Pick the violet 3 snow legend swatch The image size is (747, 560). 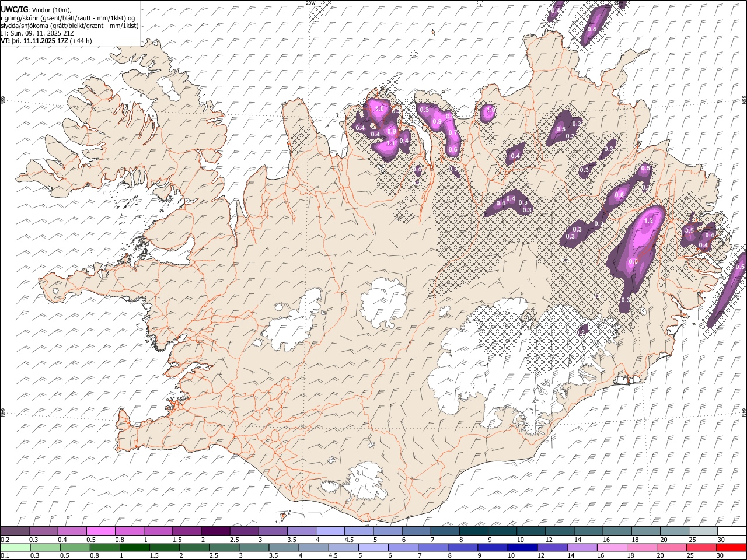point(273,531)
